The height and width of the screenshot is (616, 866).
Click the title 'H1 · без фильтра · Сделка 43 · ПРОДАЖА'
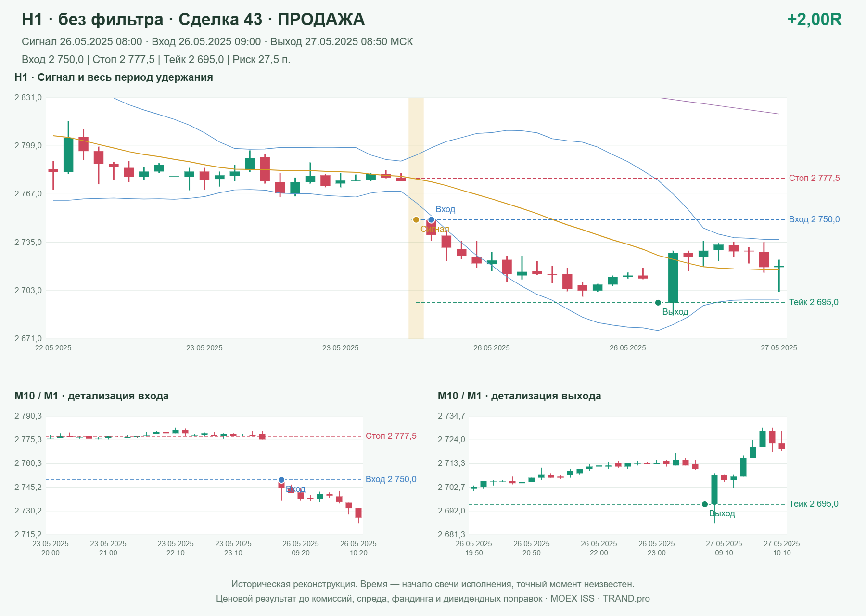tap(193, 19)
